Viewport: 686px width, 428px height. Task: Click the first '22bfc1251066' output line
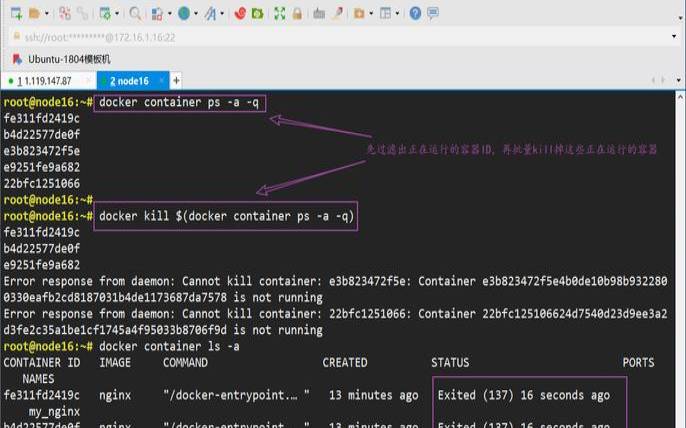42,184
